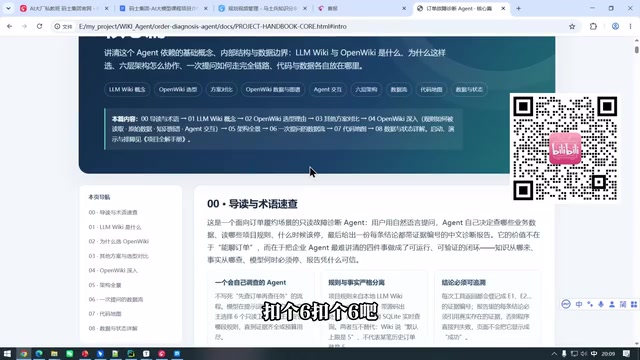Click the LLM Wiki 概念 pill
The image size is (640, 360).
127,89
